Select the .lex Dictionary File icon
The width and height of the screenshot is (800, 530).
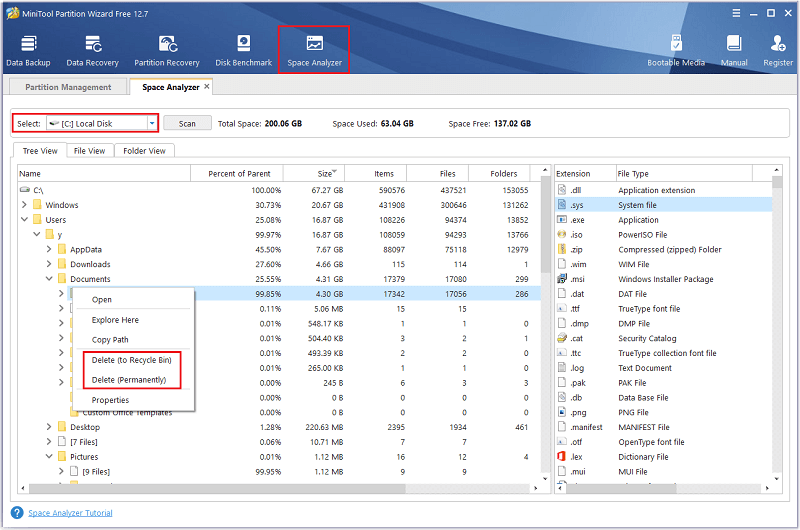562,456
